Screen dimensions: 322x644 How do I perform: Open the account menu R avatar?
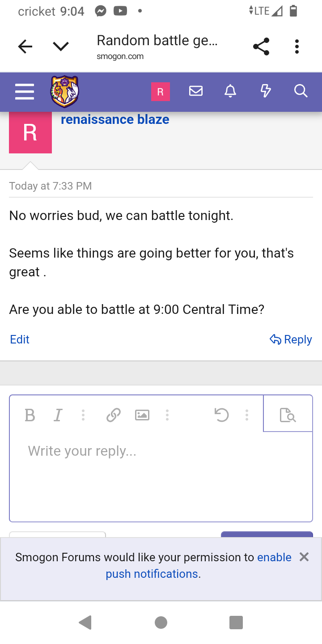point(160,92)
